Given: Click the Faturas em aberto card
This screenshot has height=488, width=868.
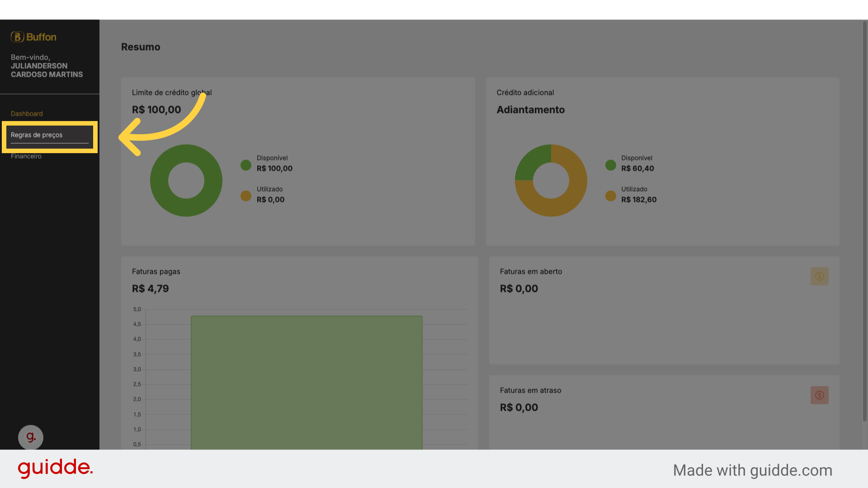Looking at the screenshot, I should tap(664, 310).
